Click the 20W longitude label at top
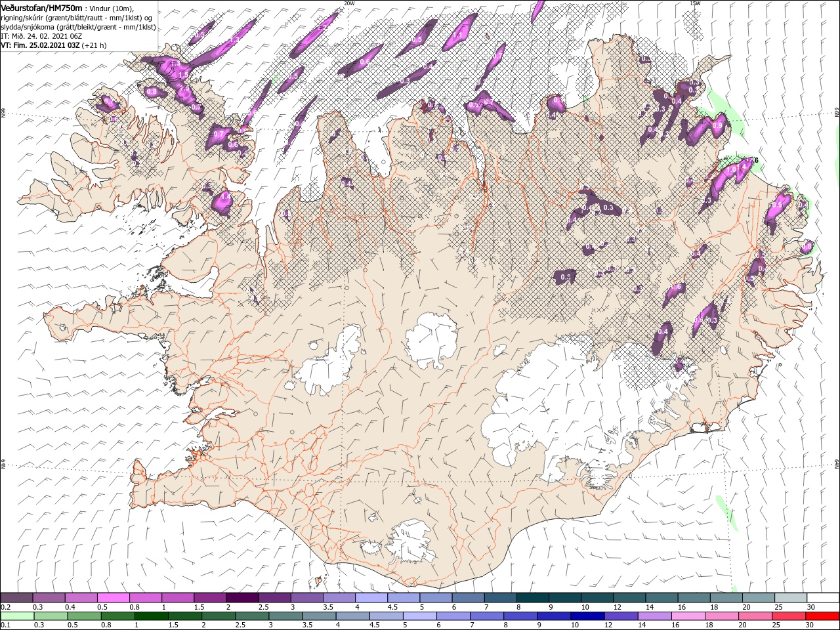Viewport: 840px width, 630px height. tap(349, 3)
